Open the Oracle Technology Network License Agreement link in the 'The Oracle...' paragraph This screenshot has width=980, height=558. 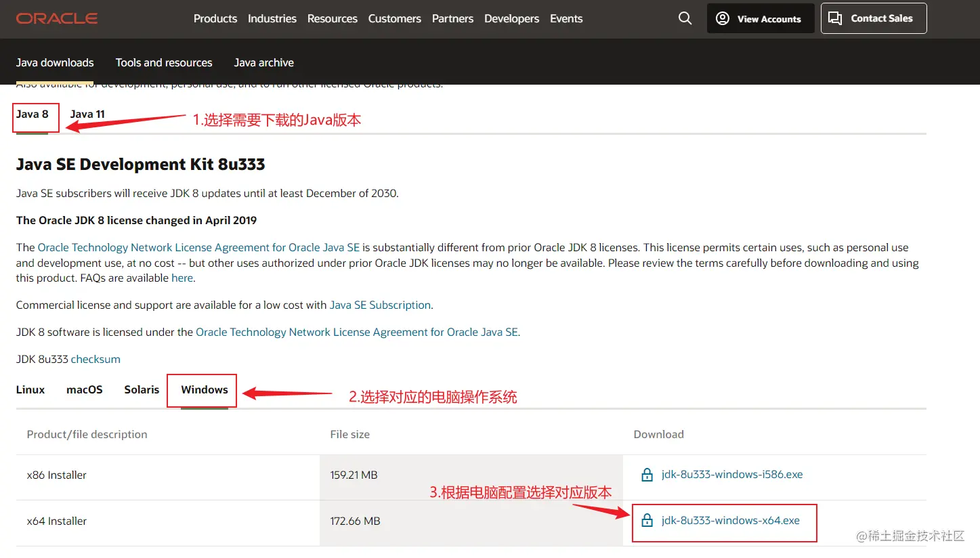tap(198, 247)
